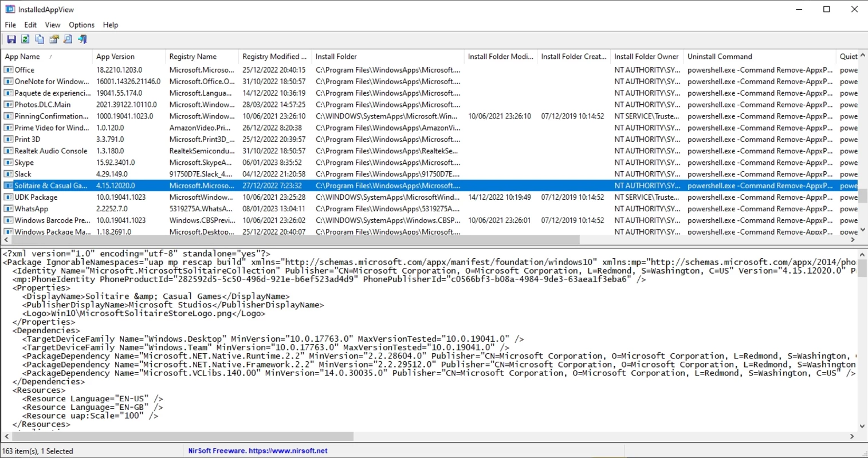
Task: Click the Photos.DLC.Main row icon
Action: 9,105
